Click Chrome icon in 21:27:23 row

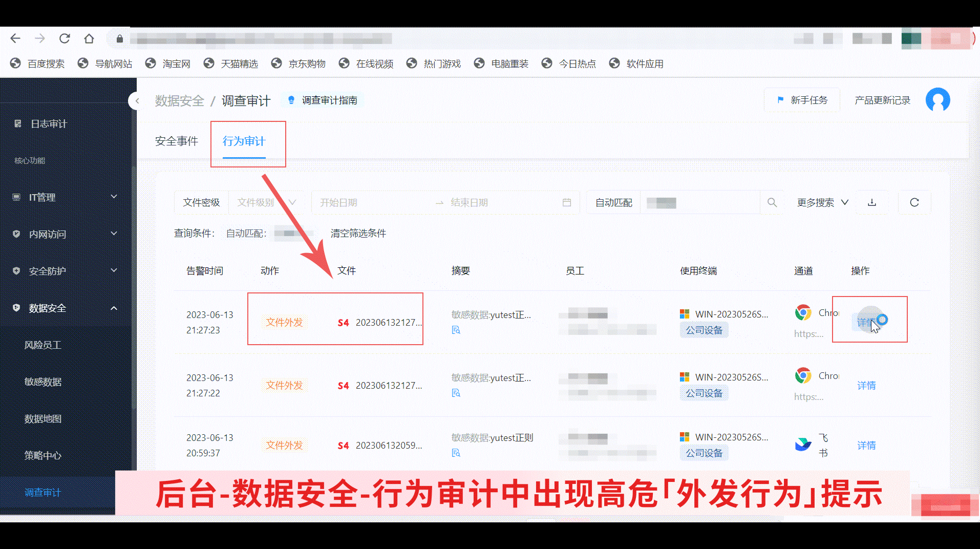[x=803, y=312]
